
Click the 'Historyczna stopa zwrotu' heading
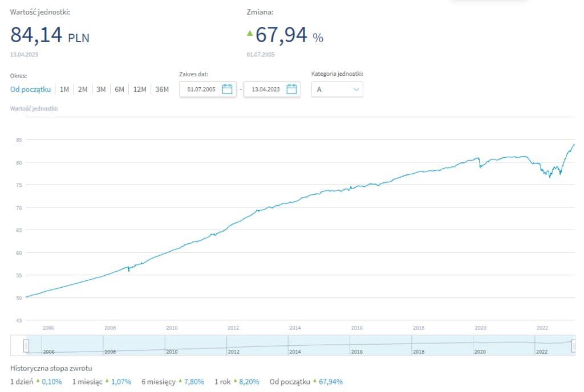[x=51, y=368]
